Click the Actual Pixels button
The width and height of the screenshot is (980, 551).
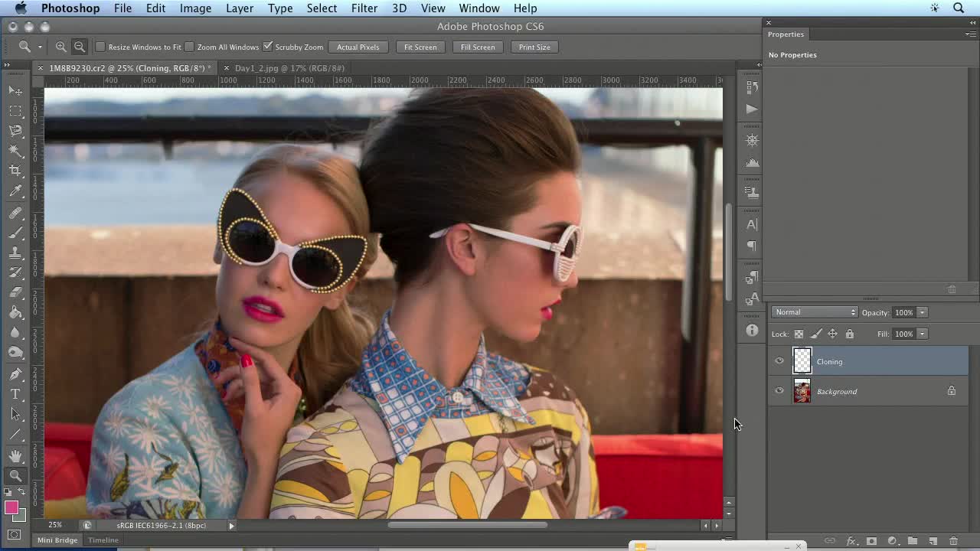[x=358, y=47]
